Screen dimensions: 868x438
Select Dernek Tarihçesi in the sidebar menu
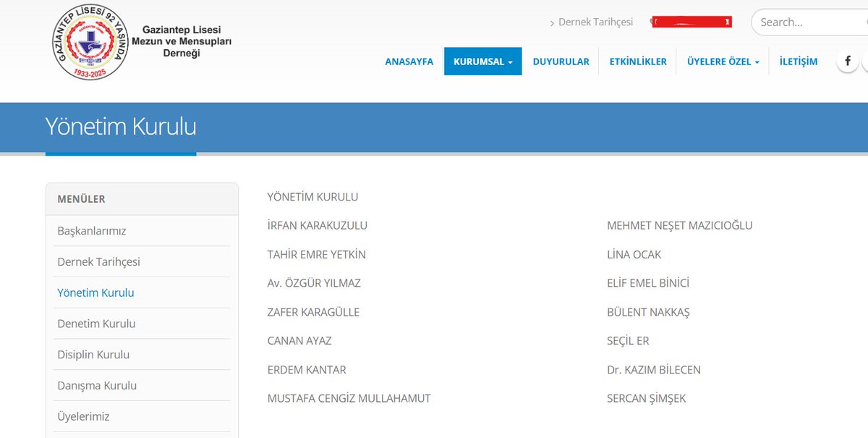point(99,262)
